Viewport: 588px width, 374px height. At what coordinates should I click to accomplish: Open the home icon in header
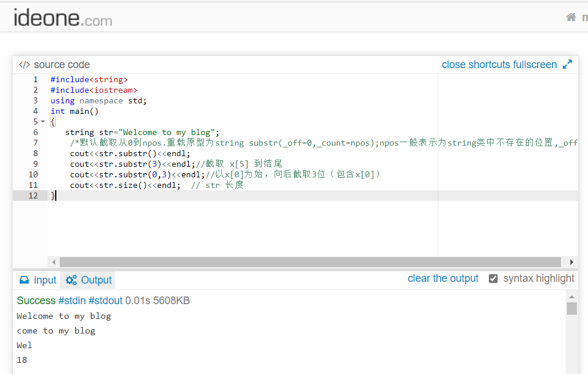pyautogui.click(x=571, y=17)
